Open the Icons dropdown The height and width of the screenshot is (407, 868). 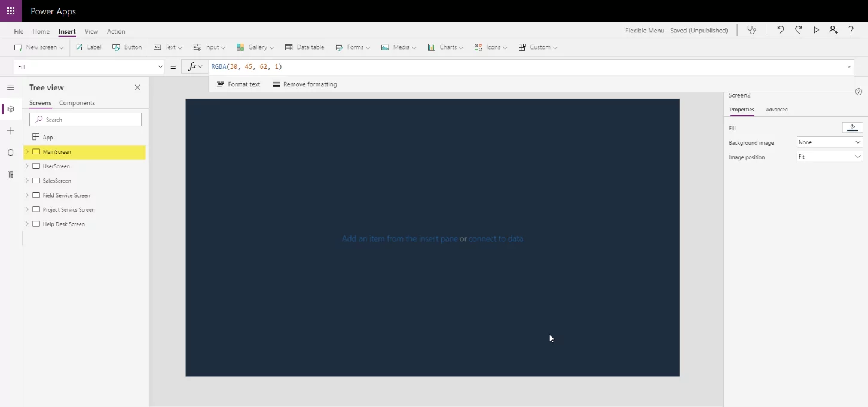(491, 47)
